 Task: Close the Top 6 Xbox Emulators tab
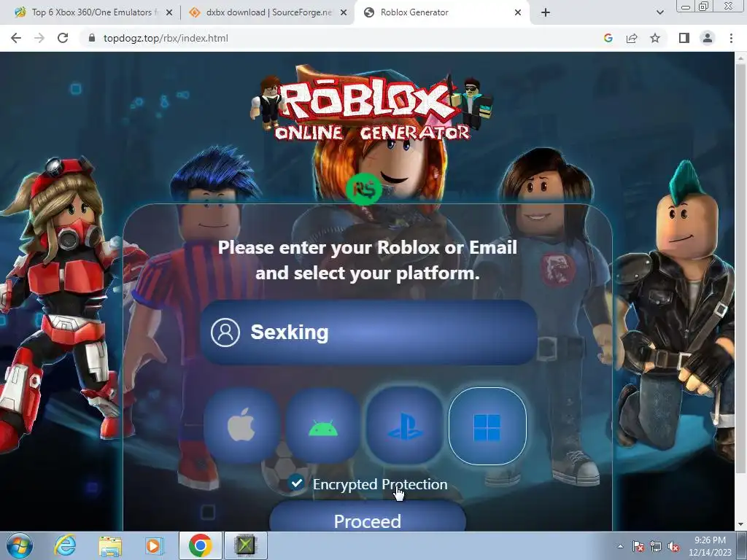(x=169, y=13)
